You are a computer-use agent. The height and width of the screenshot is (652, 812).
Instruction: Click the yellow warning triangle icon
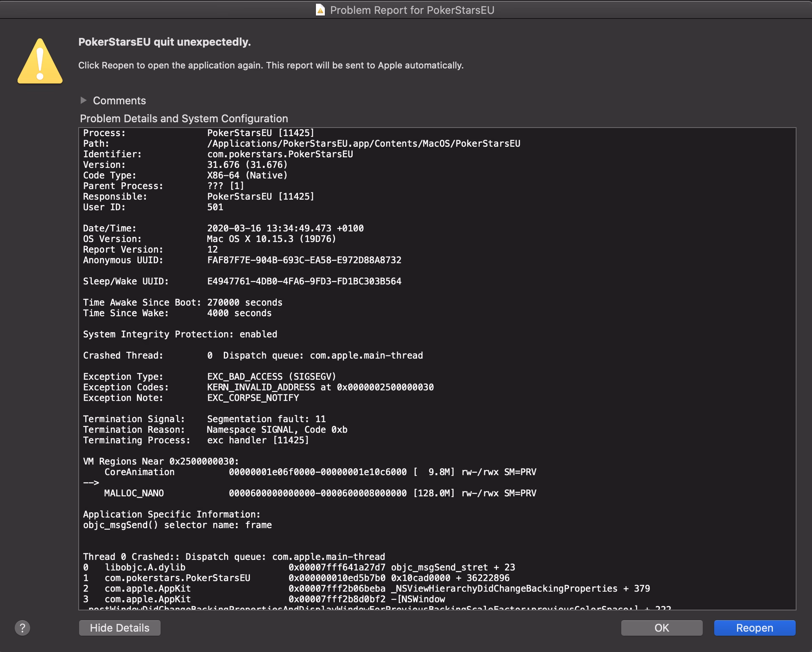click(x=40, y=61)
